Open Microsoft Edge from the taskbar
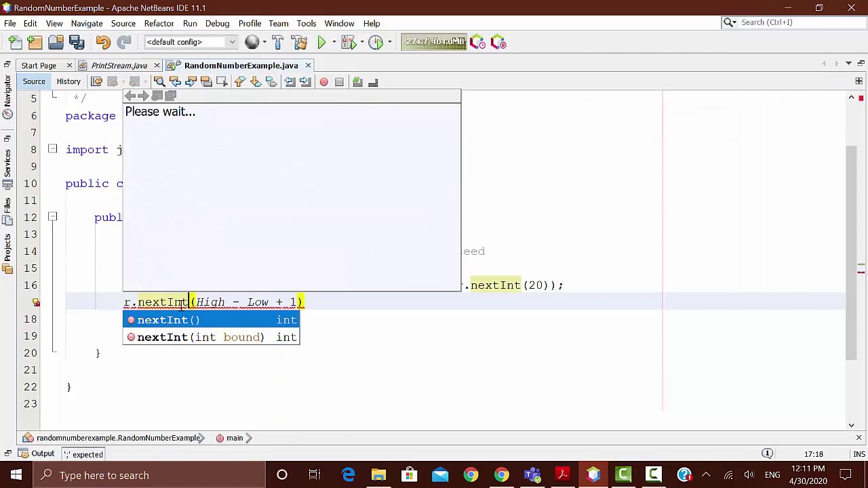 348,475
